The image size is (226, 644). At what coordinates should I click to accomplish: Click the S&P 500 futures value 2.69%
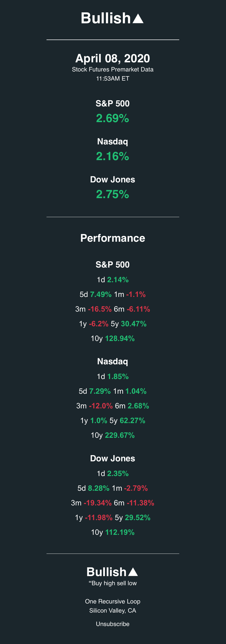[x=113, y=118]
